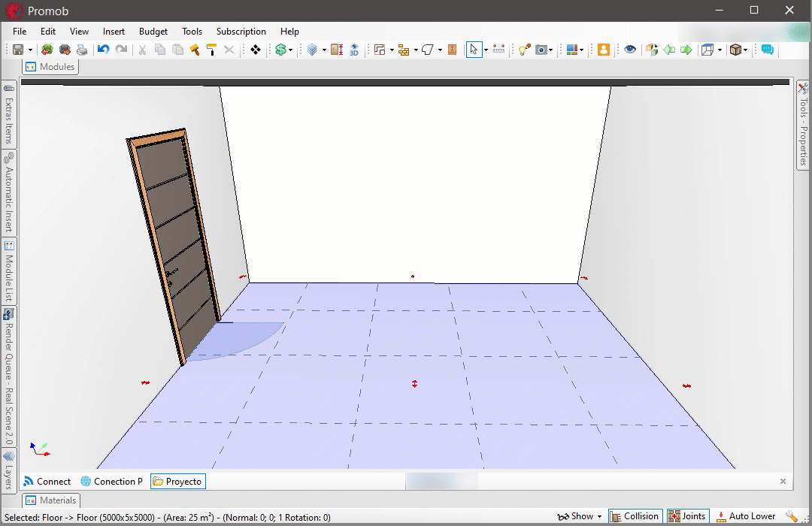Toggle the Collision option
812x526 pixels.
click(635, 516)
